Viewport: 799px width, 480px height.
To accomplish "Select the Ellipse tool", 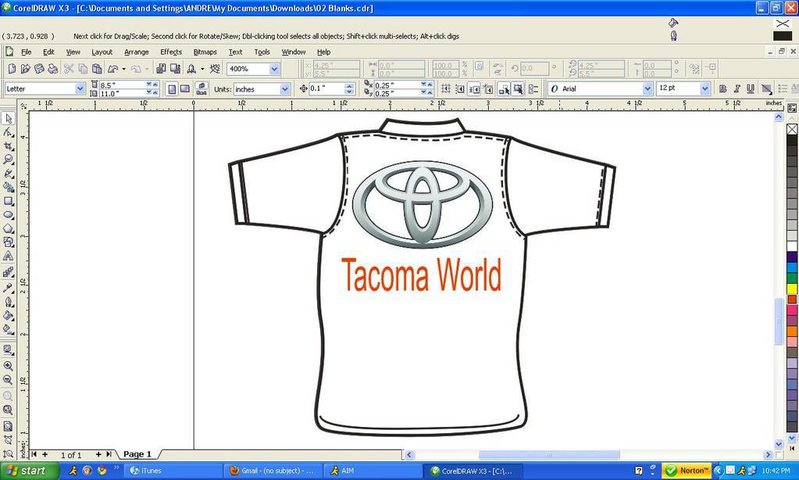I will click(8, 215).
